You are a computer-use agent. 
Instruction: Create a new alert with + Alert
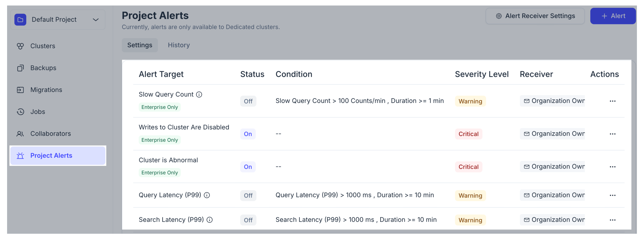click(x=613, y=16)
